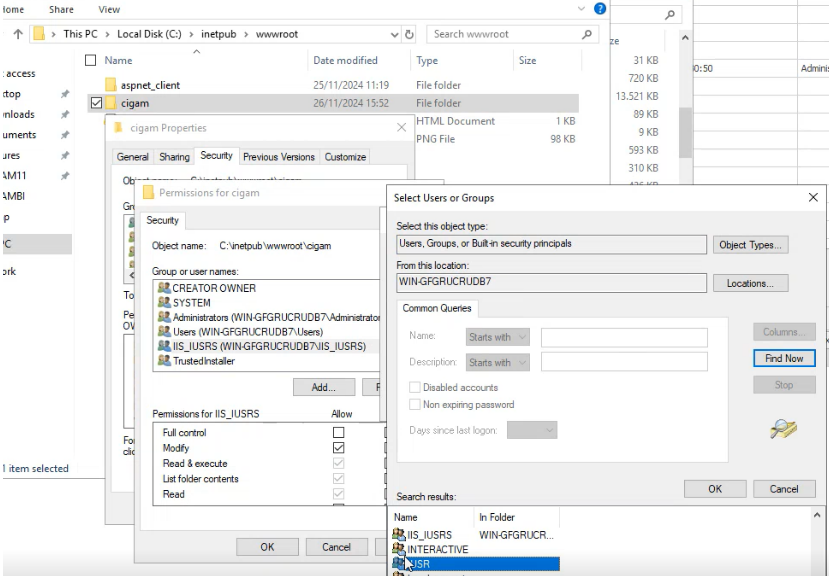Image resolution: width=829 pixels, height=581 pixels.
Task: Click the Name query text field
Action: tap(624, 337)
